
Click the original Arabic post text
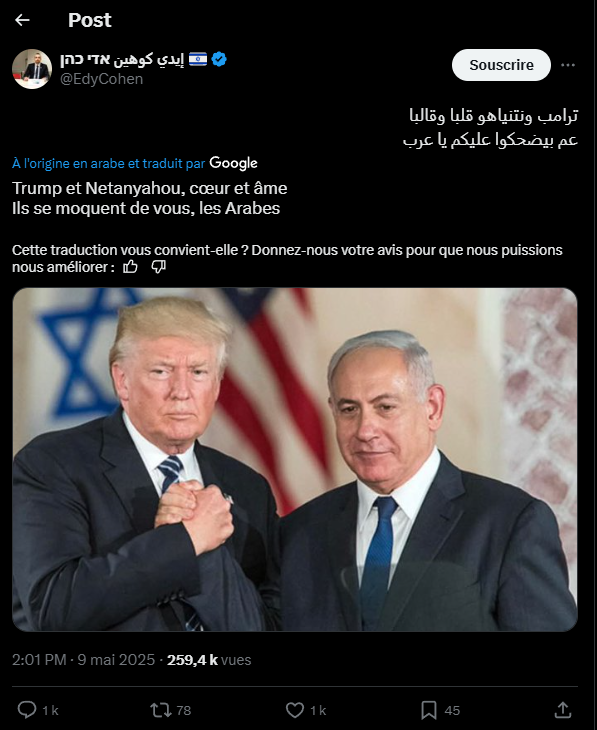point(490,128)
